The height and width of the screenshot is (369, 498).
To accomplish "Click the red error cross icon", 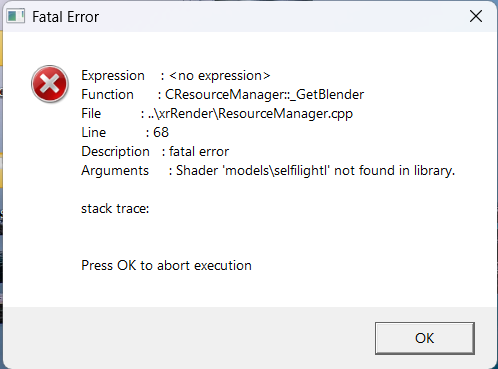I will pos(50,84).
